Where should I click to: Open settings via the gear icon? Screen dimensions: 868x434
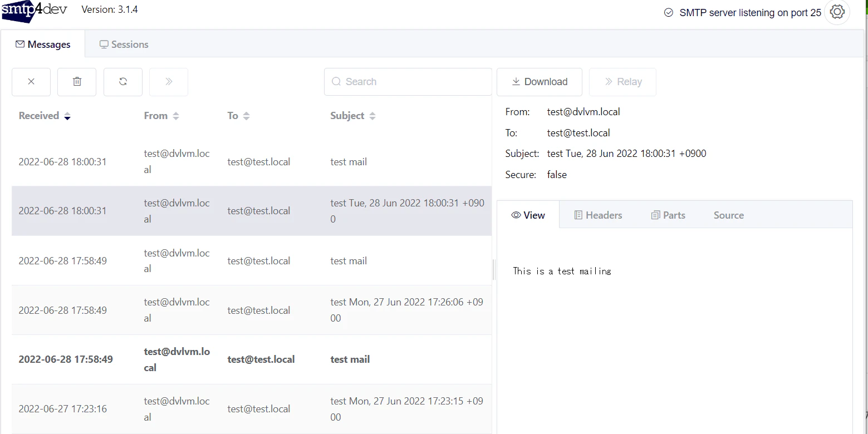click(x=837, y=12)
